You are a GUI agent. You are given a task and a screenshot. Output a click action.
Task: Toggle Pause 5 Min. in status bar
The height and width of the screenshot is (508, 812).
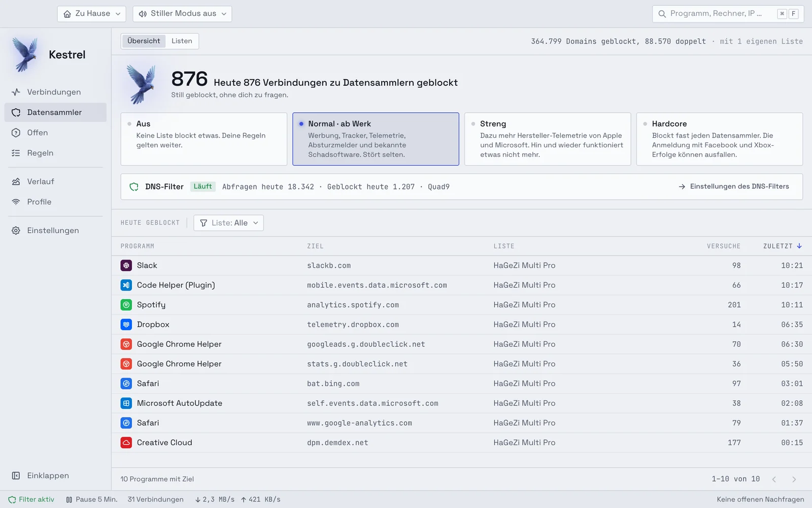coord(91,499)
